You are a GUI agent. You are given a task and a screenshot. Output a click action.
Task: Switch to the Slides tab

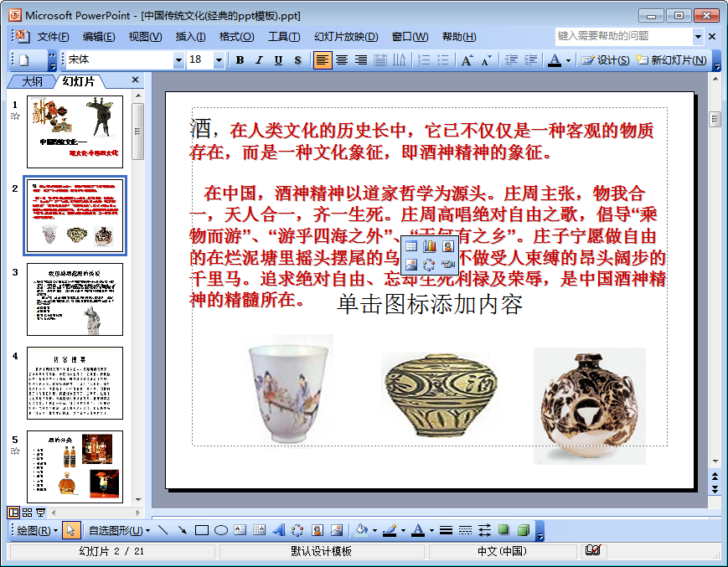(x=79, y=82)
